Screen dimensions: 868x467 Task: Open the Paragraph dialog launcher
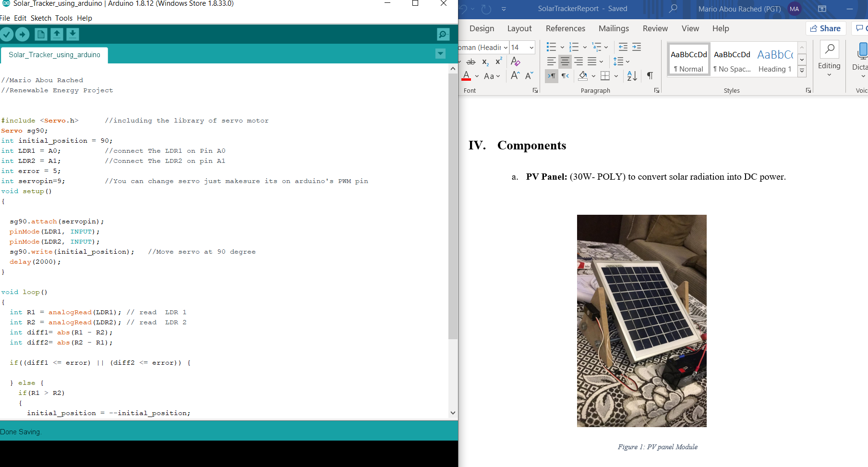pyautogui.click(x=656, y=90)
